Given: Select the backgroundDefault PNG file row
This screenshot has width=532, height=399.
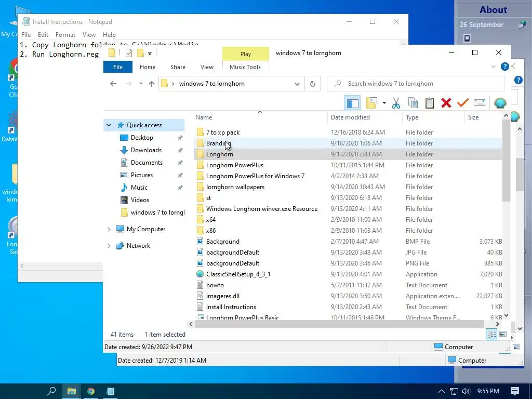Looking at the screenshot, I should 348,263.
